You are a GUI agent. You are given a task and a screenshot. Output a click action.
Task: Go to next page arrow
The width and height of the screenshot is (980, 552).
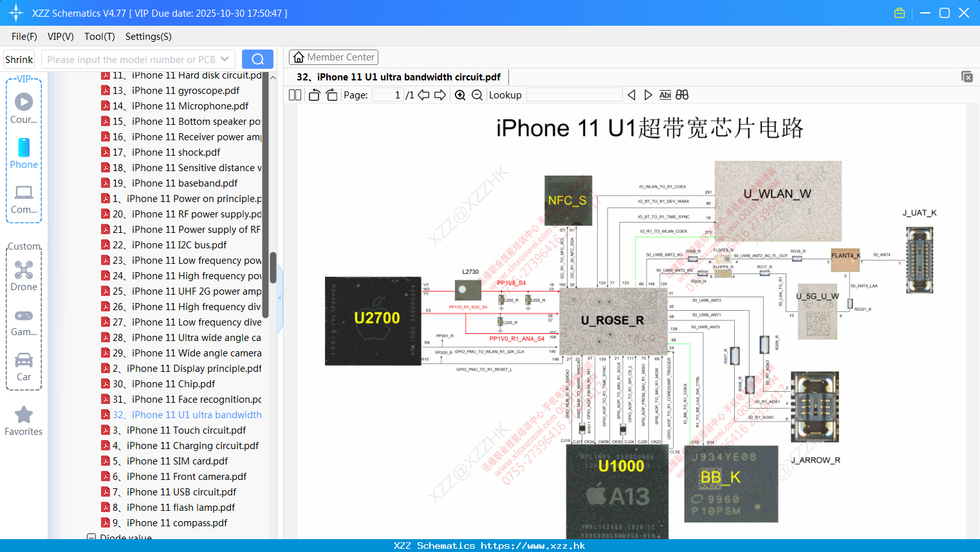click(x=440, y=95)
